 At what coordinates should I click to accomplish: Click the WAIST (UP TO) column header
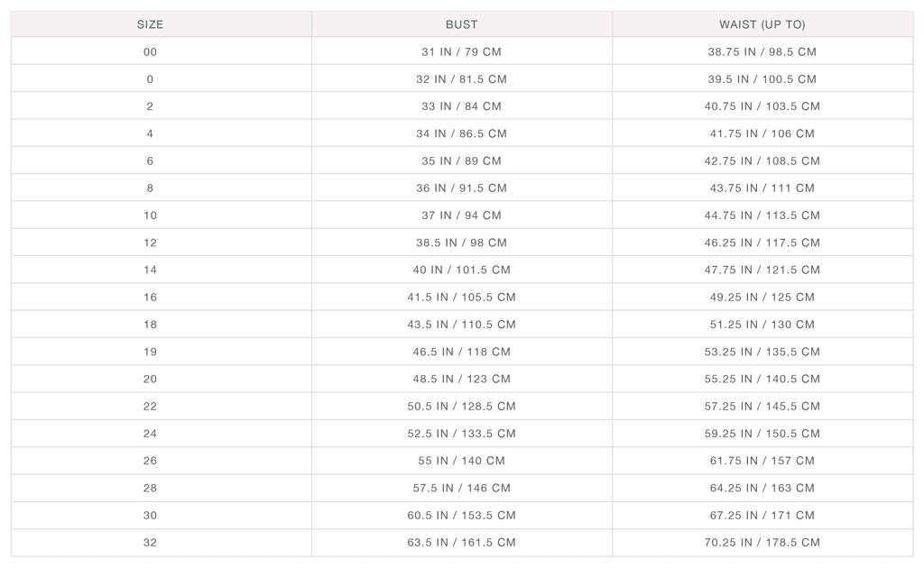(x=762, y=24)
